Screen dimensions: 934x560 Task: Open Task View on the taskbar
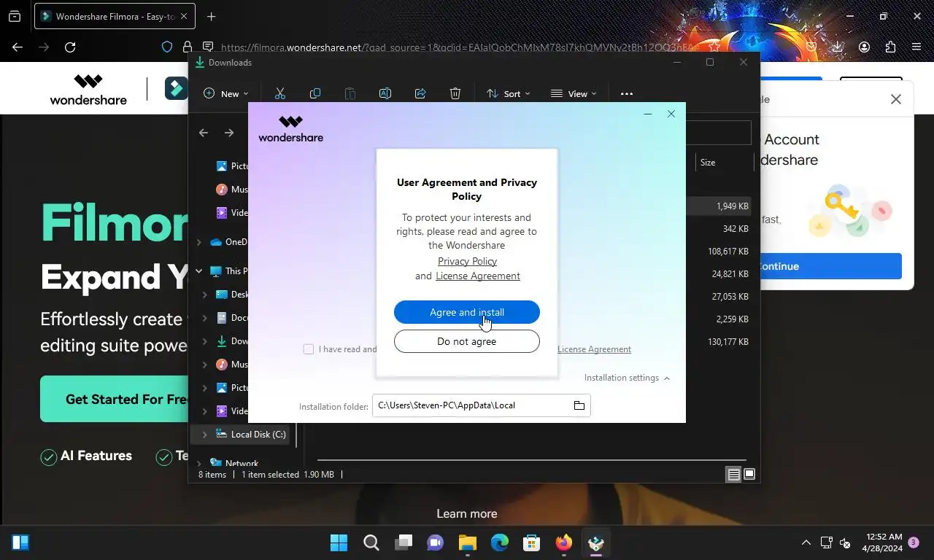[x=404, y=542]
